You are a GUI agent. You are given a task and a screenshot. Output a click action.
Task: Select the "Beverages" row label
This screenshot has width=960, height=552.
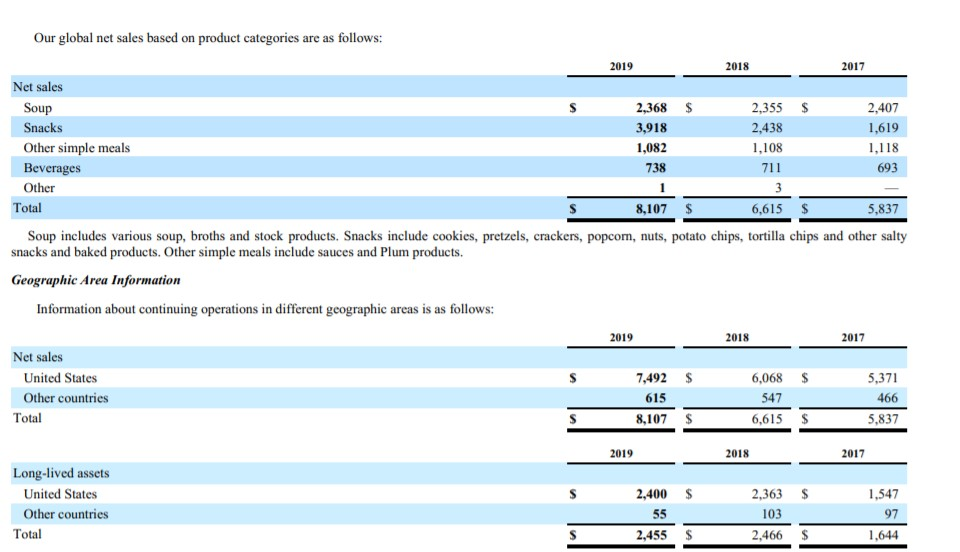[x=52, y=168]
